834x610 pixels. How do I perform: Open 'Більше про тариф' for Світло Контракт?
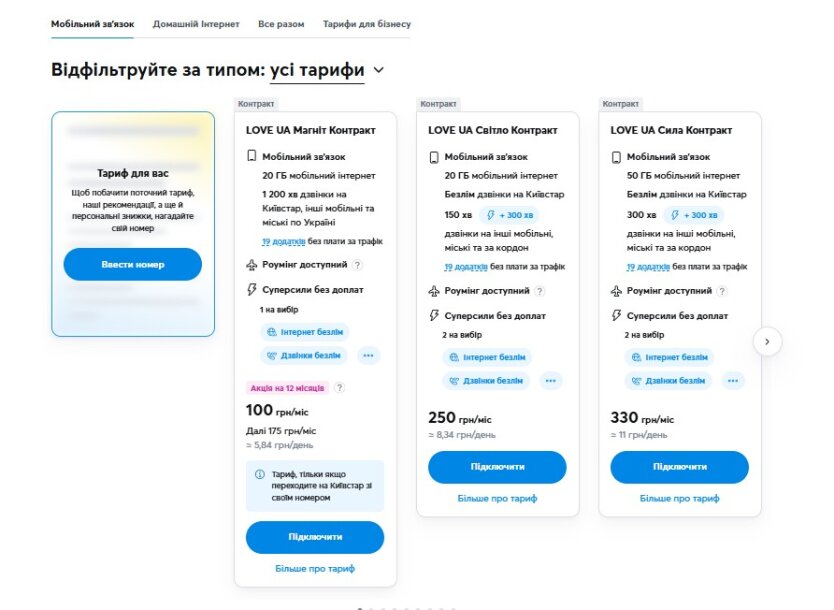tap(497, 498)
